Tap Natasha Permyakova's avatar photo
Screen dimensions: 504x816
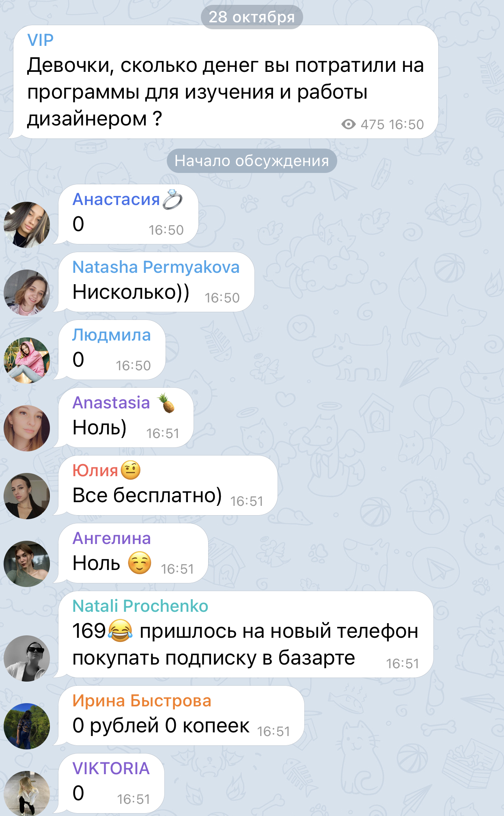pyautogui.click(x=27, y=292)
